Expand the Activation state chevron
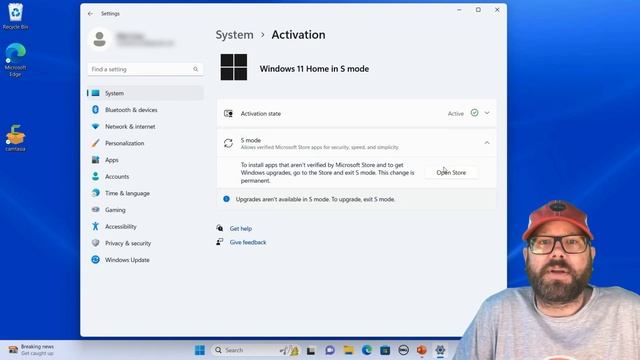 pyautogui.click(x=487, y=113)
